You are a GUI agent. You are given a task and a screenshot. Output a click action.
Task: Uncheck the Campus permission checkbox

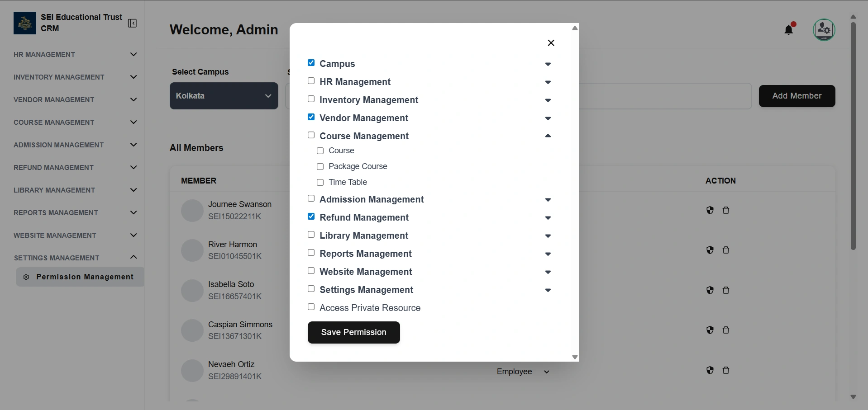(311, 63)
